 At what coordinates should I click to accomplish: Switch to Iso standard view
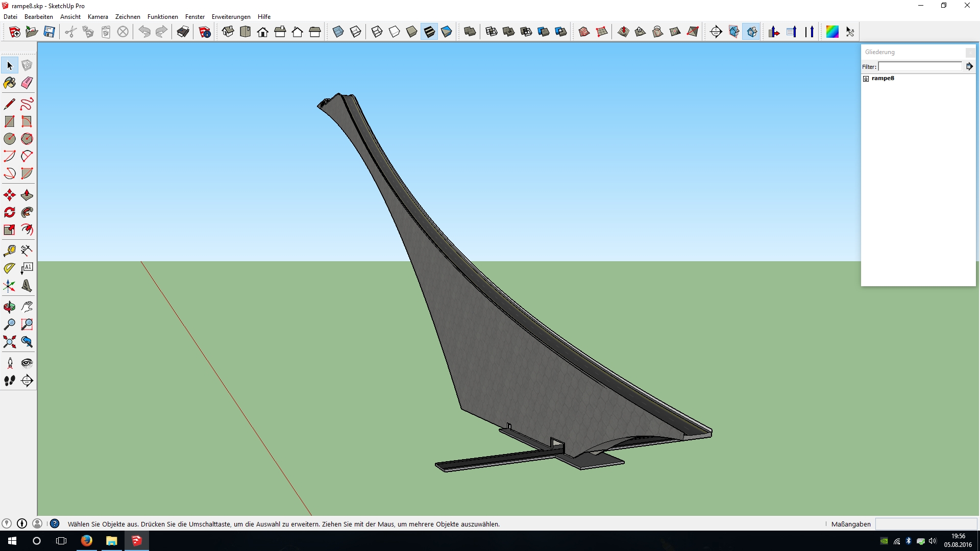pos(228,32)
